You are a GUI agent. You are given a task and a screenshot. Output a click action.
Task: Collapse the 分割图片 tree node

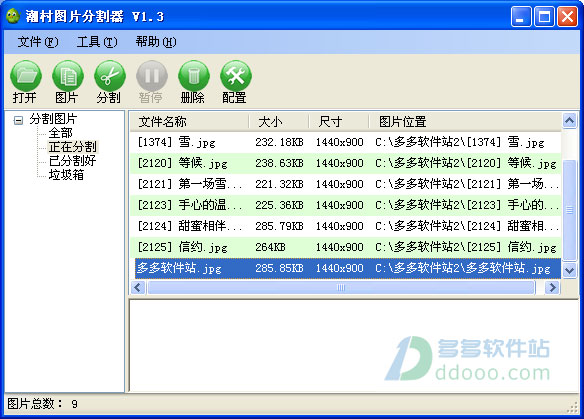18,120
